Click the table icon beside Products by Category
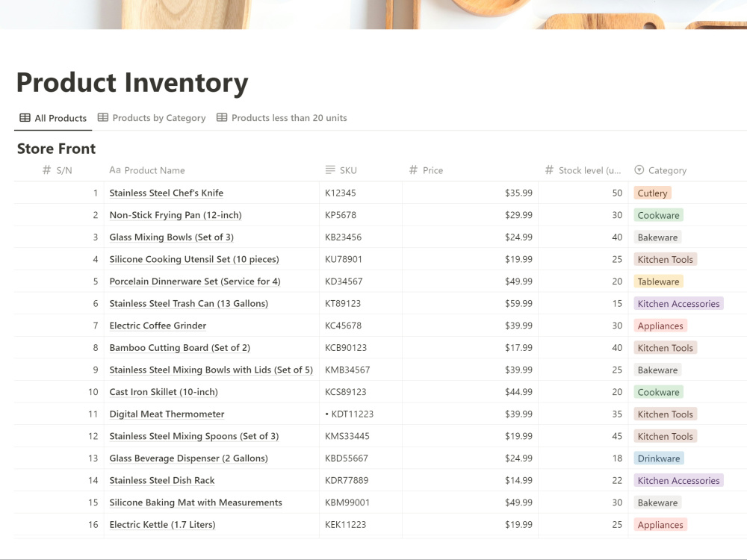Image resolution: width=747 pixels, height=560 pixels. (x=103, y=118)
